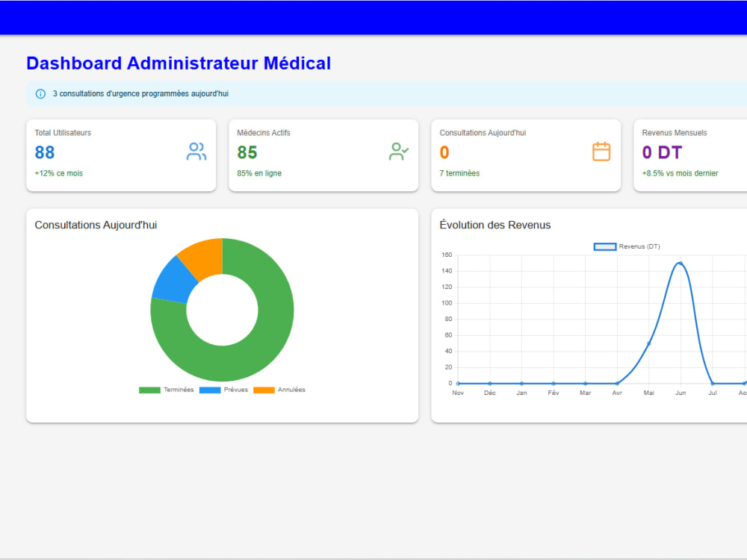
Task: Click the 'Terminées' legend label
Action: [179, 390]
